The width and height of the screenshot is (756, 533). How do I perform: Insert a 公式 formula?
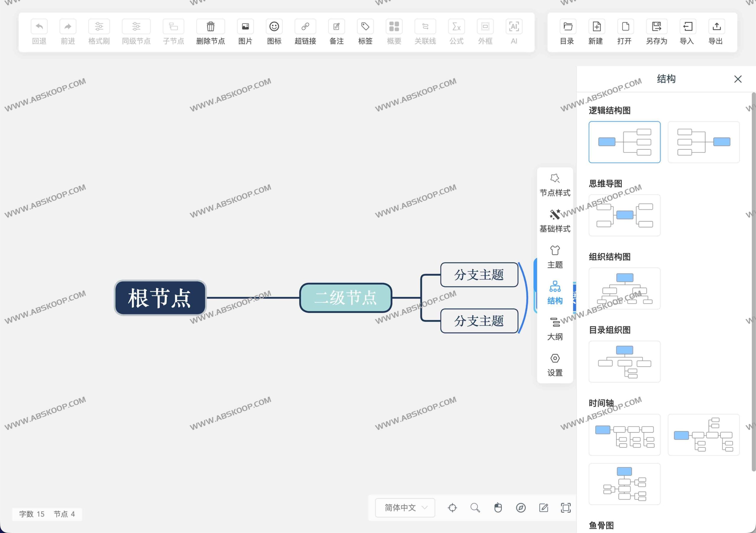click(x=456, y=32)
